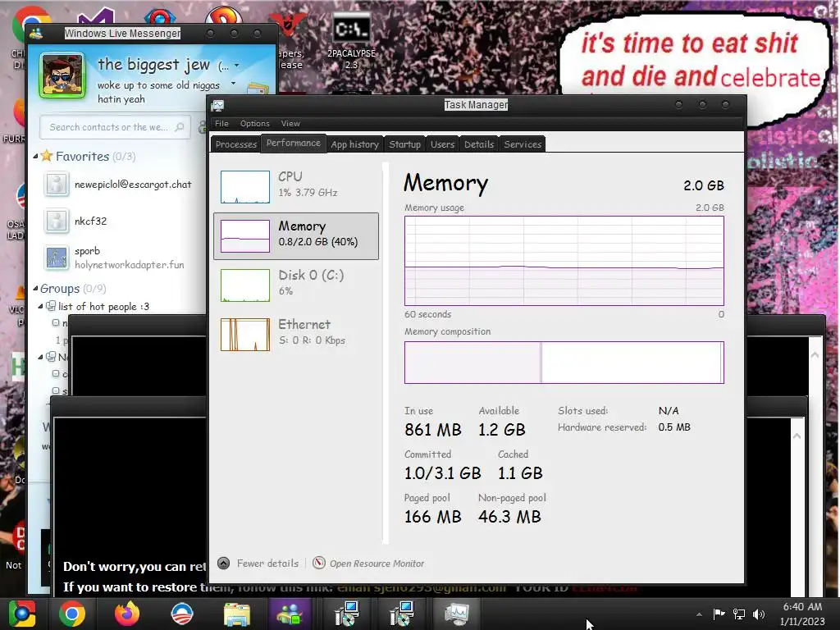This screenshot has height=630, width=840.
Task: Click the volume speaker tray icon
Action: (759, 614)
